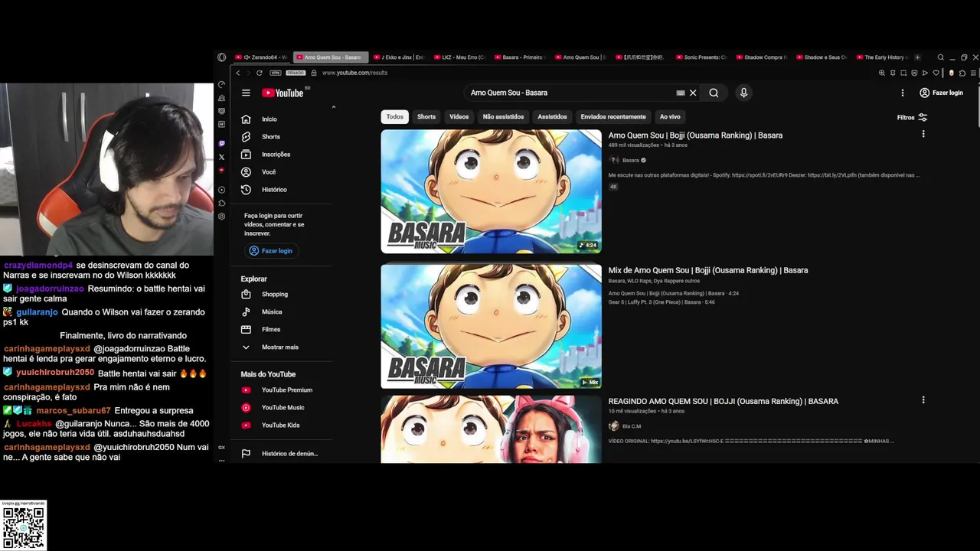Open YouTube settings three-dot menu in header

(903, 93)
